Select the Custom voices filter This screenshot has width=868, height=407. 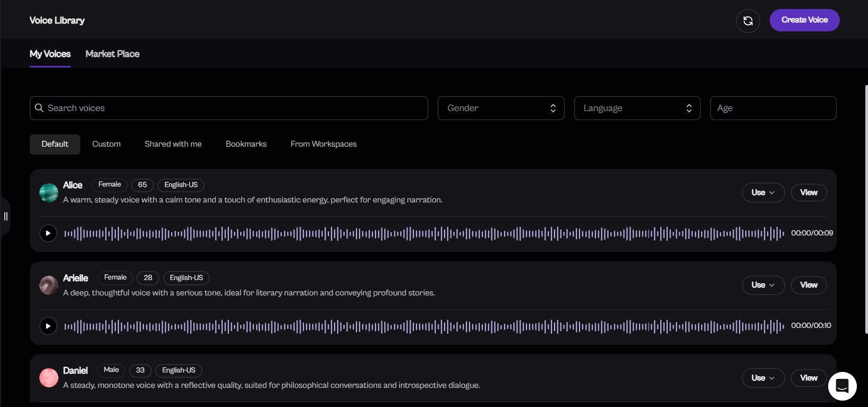pos(106,144)
